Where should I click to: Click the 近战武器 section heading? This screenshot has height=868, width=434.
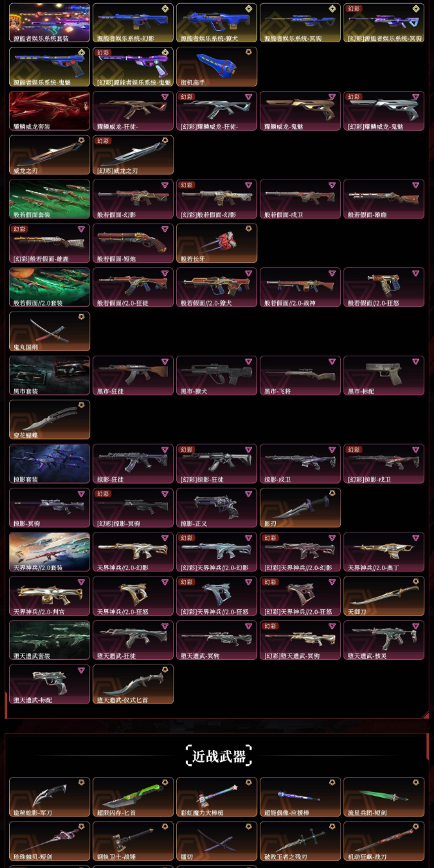tap(219, 756)
